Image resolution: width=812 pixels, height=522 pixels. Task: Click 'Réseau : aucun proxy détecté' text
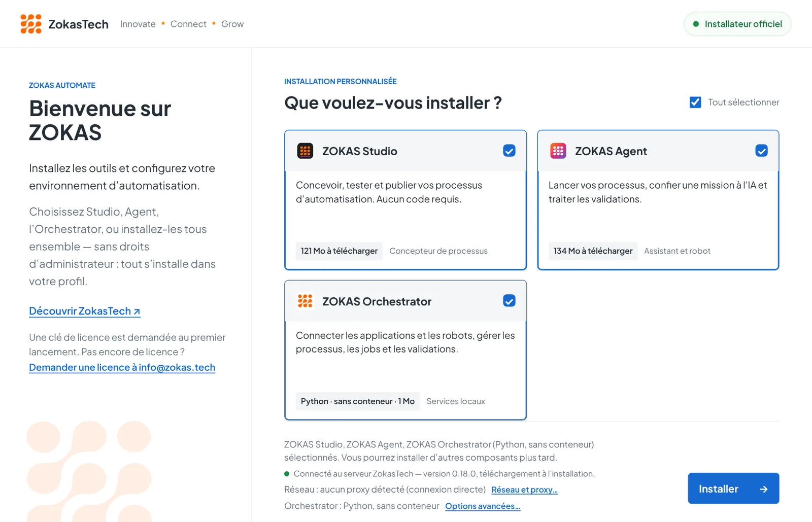(x=385, y=490)
